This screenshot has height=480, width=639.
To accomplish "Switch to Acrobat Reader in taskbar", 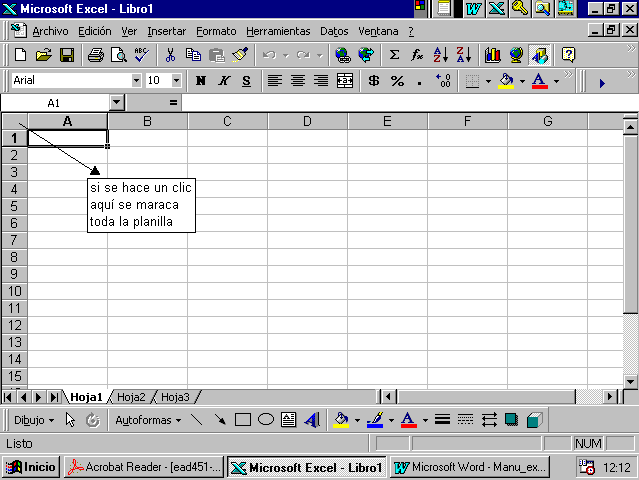I will point(144,467).
